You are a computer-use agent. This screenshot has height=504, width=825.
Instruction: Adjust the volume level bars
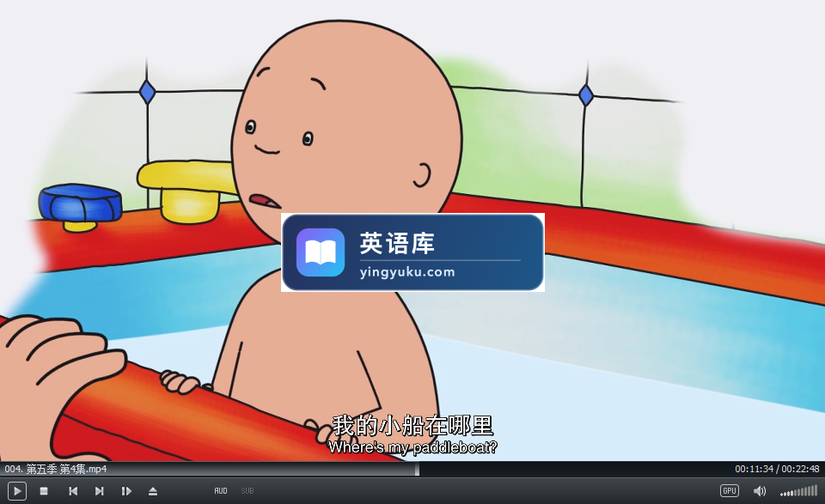[798, 491]
